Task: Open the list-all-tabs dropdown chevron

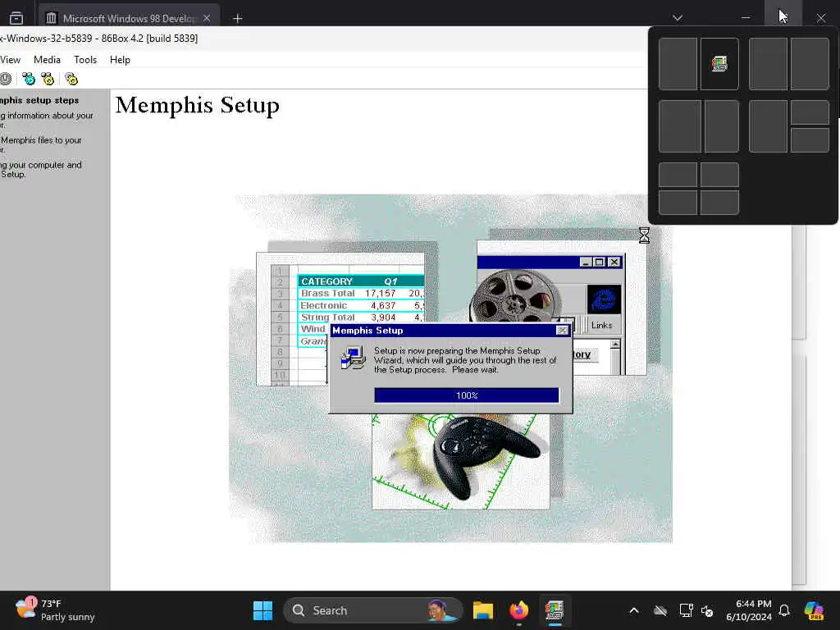Action: coord(677,18)
